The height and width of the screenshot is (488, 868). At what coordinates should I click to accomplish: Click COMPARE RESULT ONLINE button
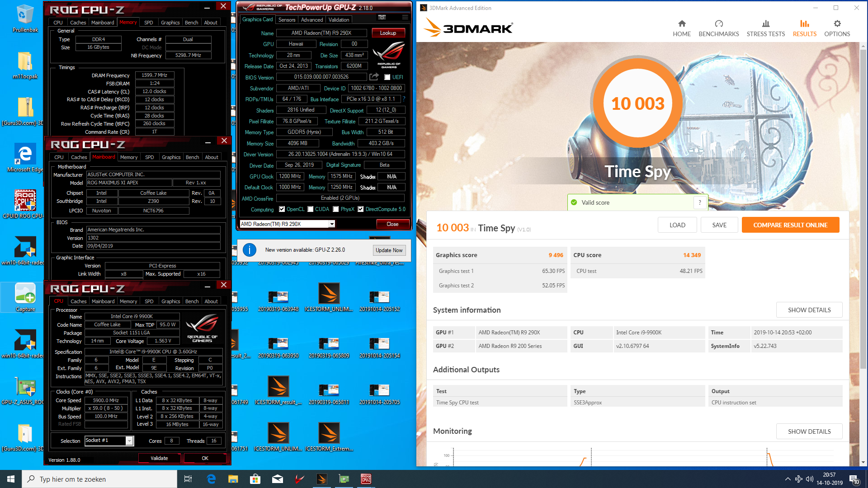[790, 225]
